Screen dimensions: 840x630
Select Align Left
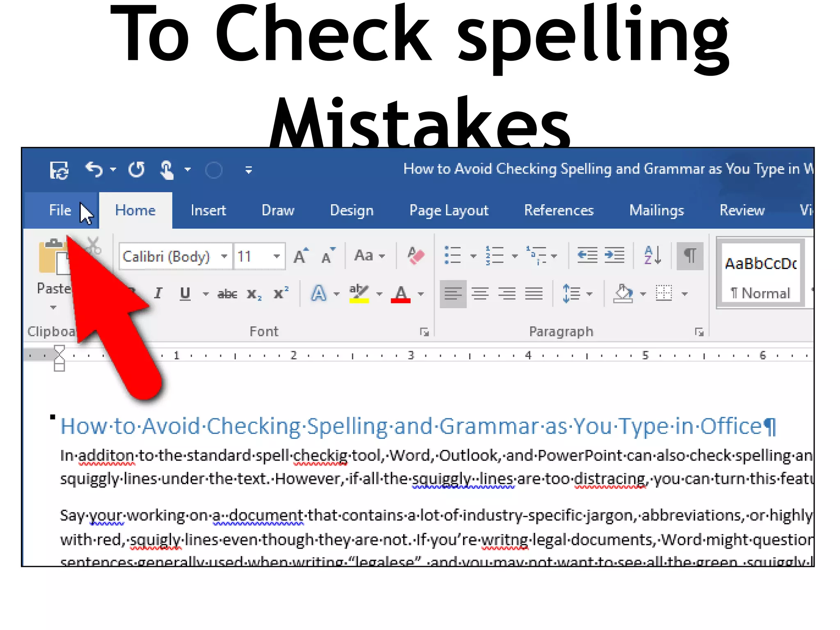click(453, 294)
